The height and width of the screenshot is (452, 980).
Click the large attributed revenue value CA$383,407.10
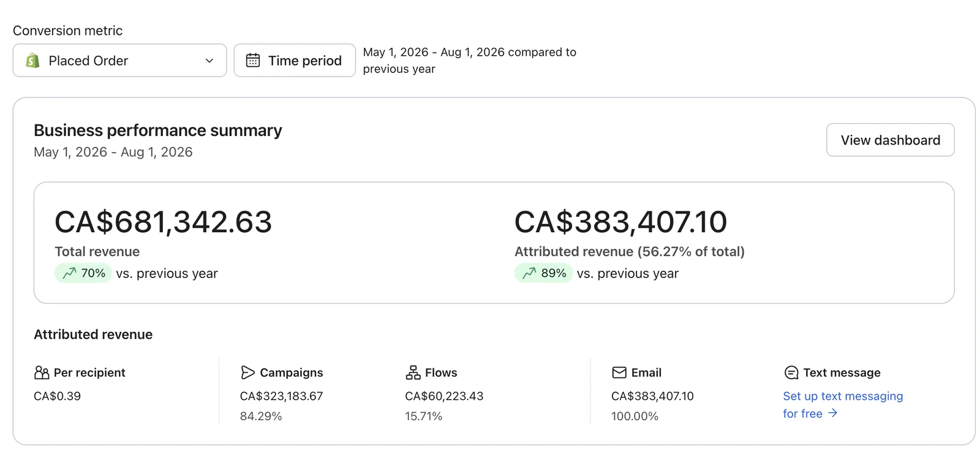point(620,222)
